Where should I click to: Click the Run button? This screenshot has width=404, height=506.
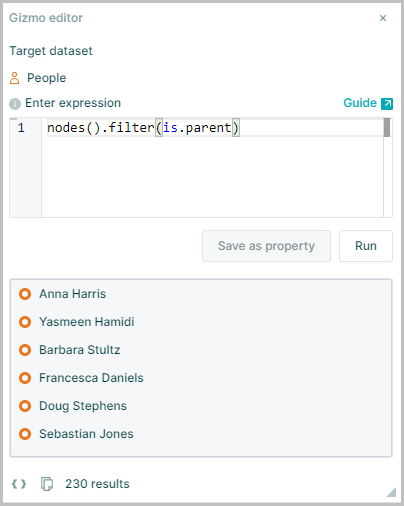(x=366, y=246)
